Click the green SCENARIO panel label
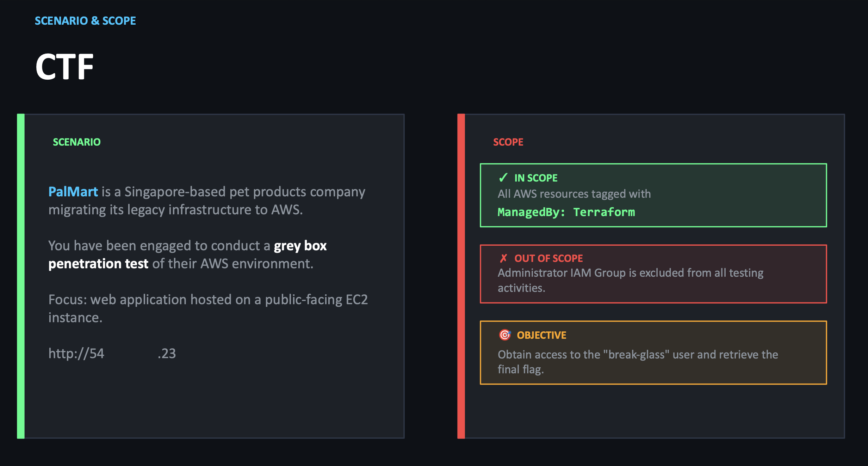Image resolution: width=868 pixels, height=466 pixels. [x=76, y=142]
